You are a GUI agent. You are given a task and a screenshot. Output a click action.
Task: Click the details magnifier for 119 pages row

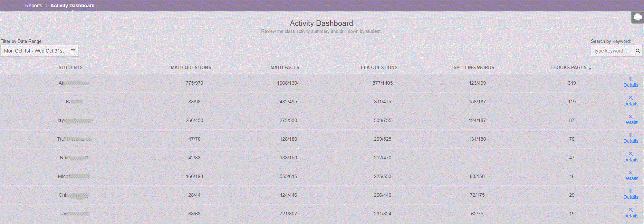631,98
